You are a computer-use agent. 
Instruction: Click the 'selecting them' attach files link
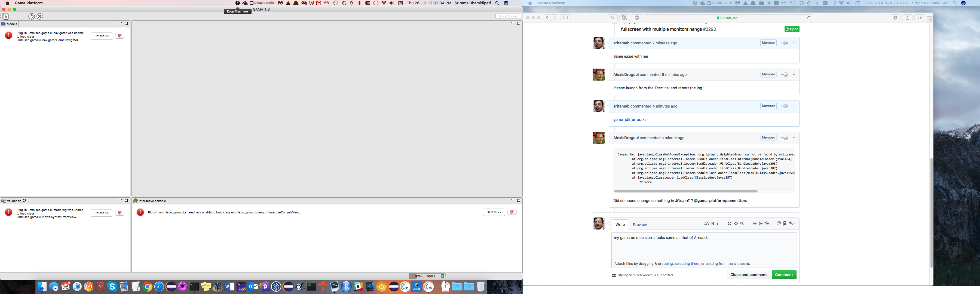click(x=687, y=264)
